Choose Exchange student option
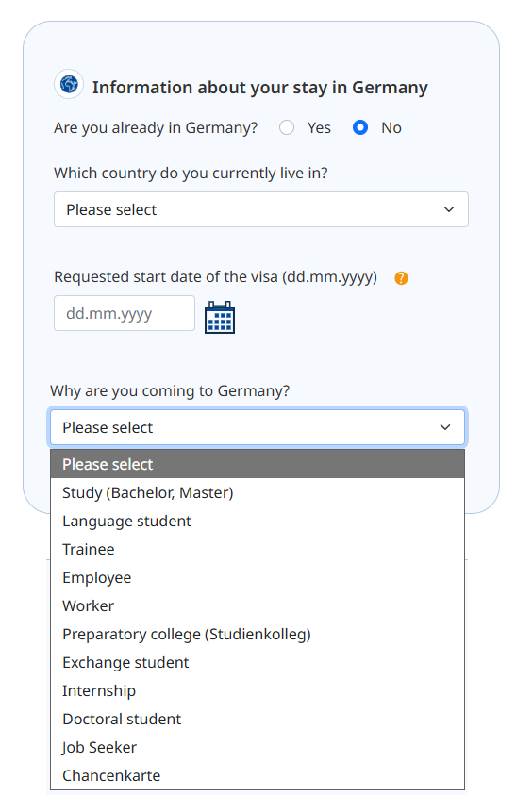The height and width of the screenshot is (812, 516). 258,662
